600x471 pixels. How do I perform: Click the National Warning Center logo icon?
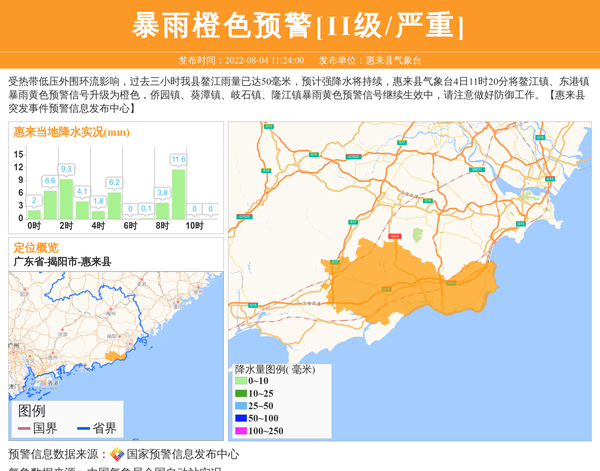click(x=117, y=454)
